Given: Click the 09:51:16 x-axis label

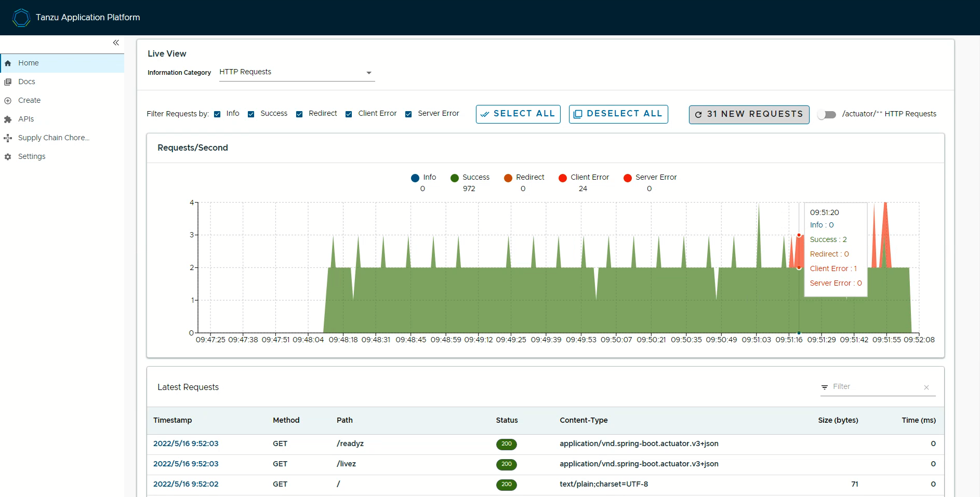Looking at the screenshot, I should tap(789, 340).
